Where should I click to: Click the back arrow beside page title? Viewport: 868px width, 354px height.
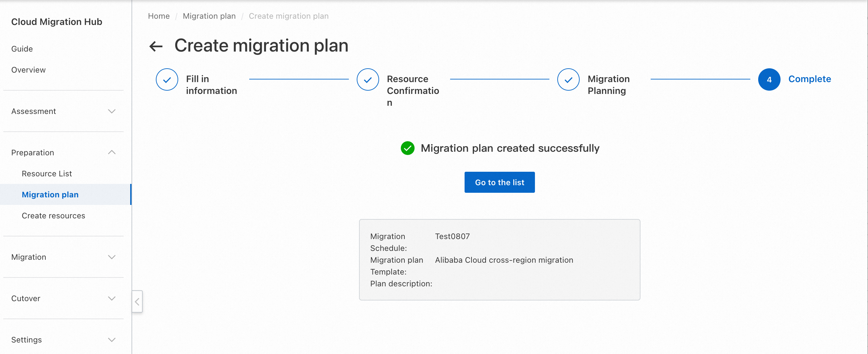click(156, 46)
